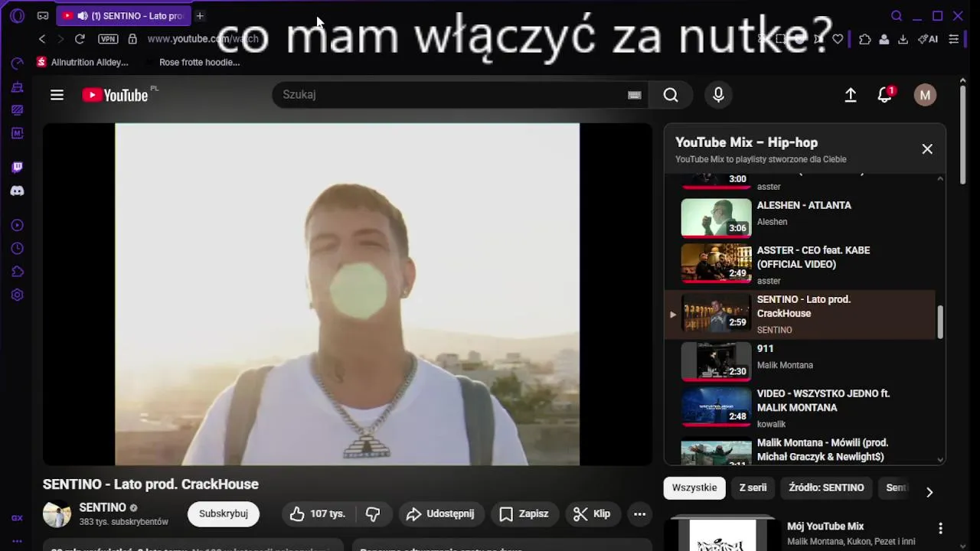Open the upload video create icon
This screenshot has height=551, width=980.
pos(851,95)
